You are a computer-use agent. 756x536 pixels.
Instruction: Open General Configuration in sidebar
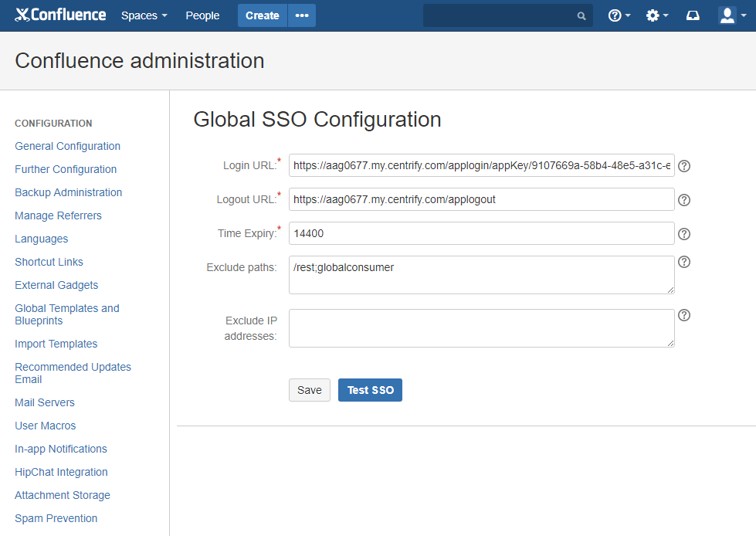pos(67,146)
